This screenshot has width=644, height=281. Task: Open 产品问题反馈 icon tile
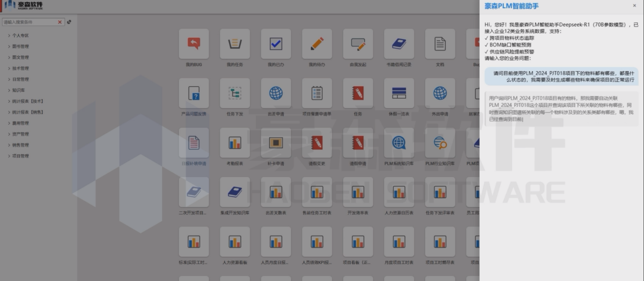point(194,93)
